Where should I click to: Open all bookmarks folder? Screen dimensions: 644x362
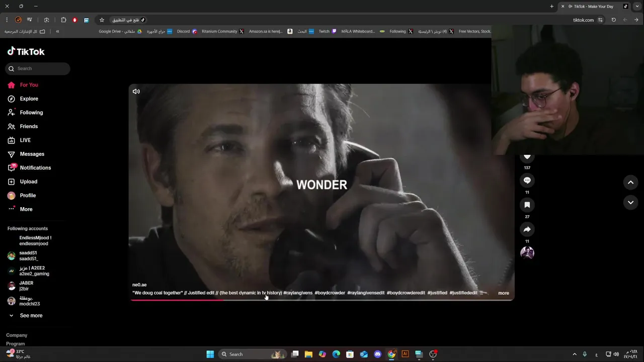[x=25, y=31]
